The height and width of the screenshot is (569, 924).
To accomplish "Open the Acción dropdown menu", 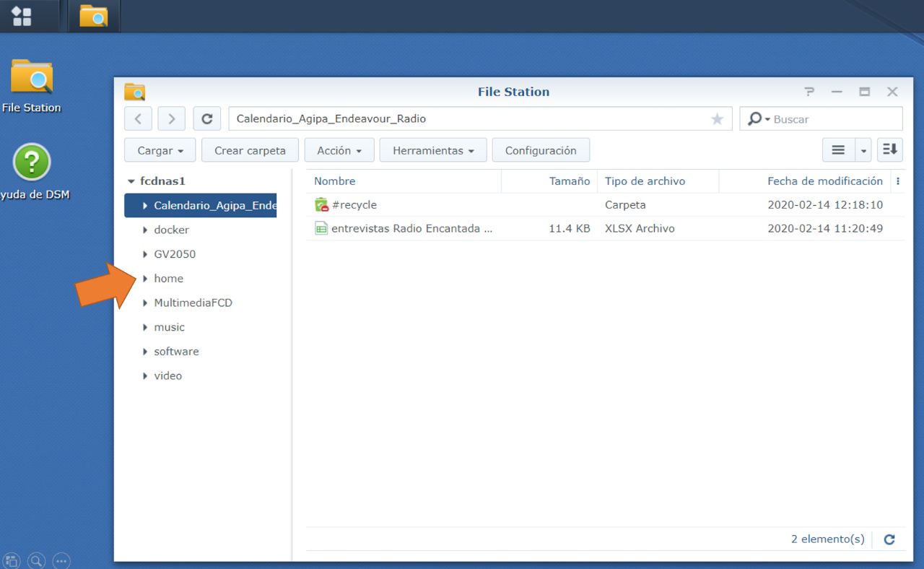I will coord(339,150).
